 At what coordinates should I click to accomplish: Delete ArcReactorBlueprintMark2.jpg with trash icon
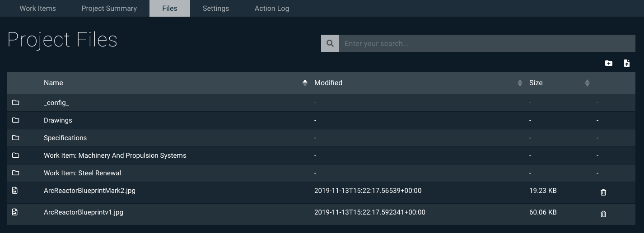pos(603,192)
